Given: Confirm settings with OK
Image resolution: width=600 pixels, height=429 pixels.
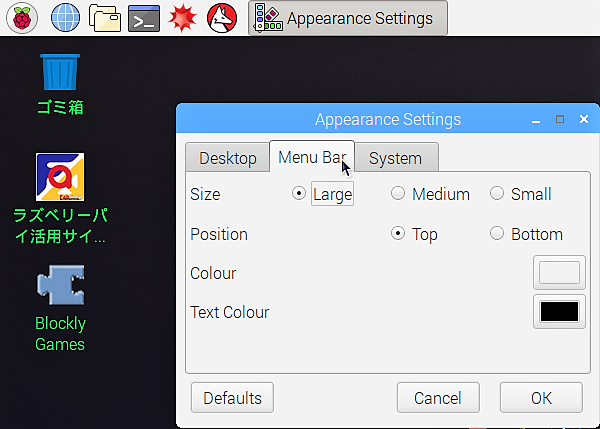Looking at the screenshot, I should coord(541,398).
